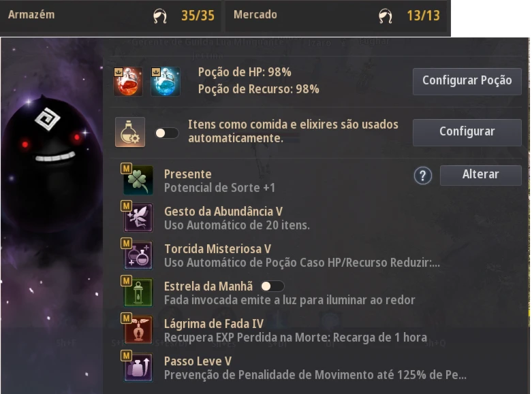Open the Configurar Poção settings
The height and width of the screenshot is (394, 532).
(x=467, y=82)
